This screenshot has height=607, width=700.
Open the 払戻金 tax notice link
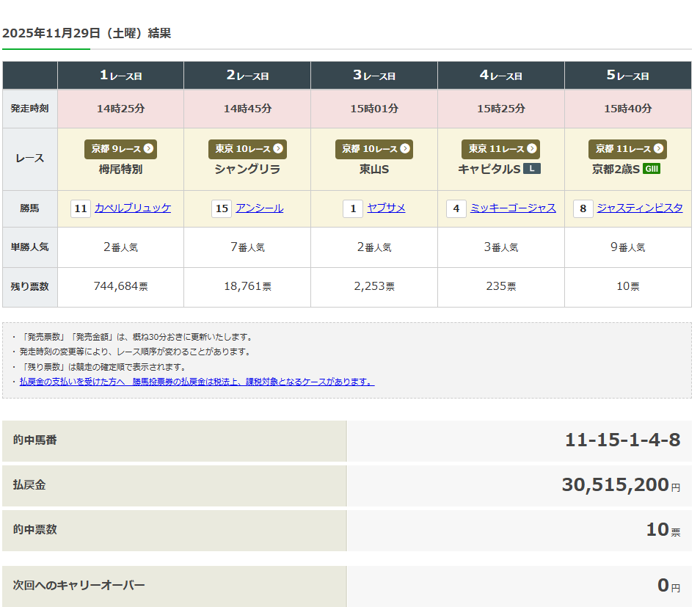pyautogui.click(x=197, y=382)
